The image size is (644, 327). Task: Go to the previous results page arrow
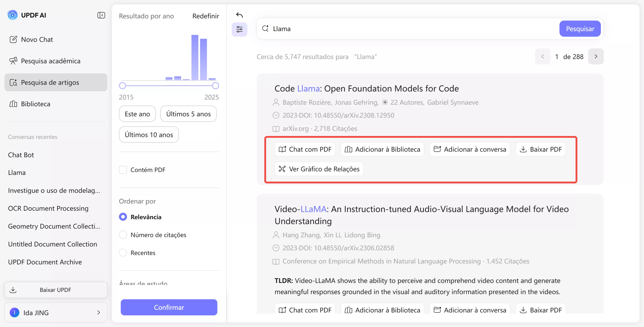pos(542,57)
